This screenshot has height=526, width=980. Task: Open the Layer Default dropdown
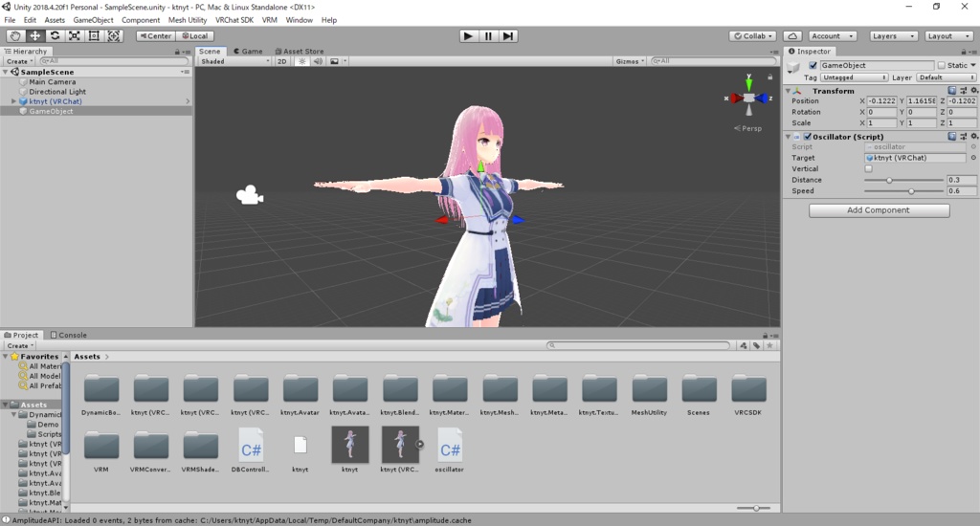coord(947,77)
